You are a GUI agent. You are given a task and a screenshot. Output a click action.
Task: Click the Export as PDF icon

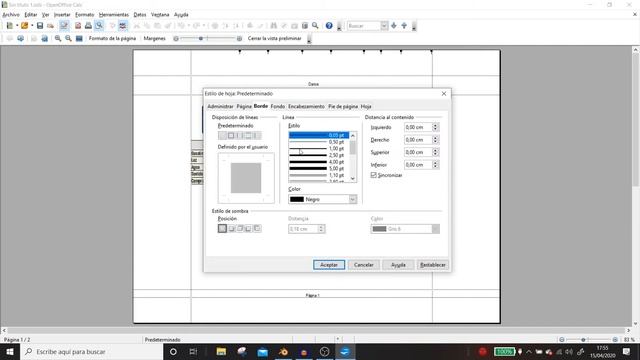[78, 26]
